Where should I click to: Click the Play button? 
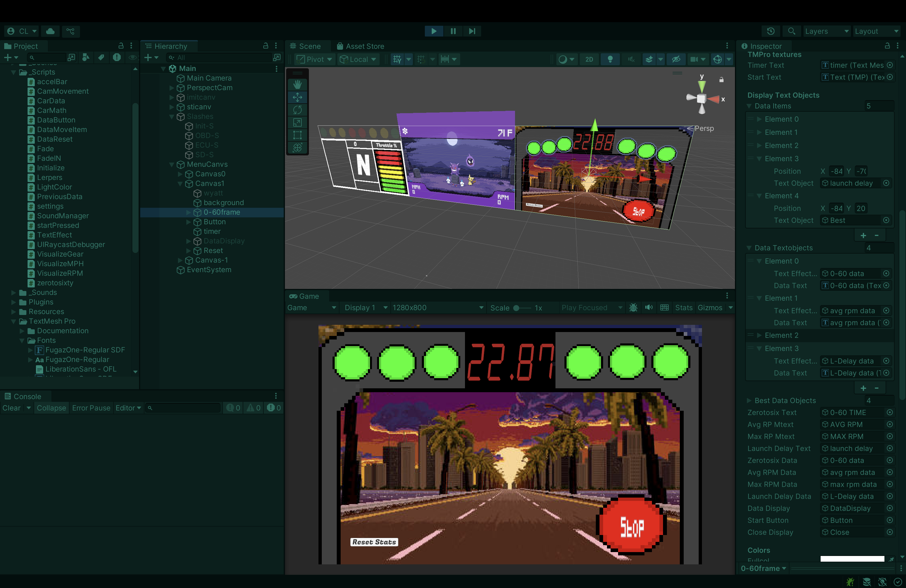click(434, 31)
